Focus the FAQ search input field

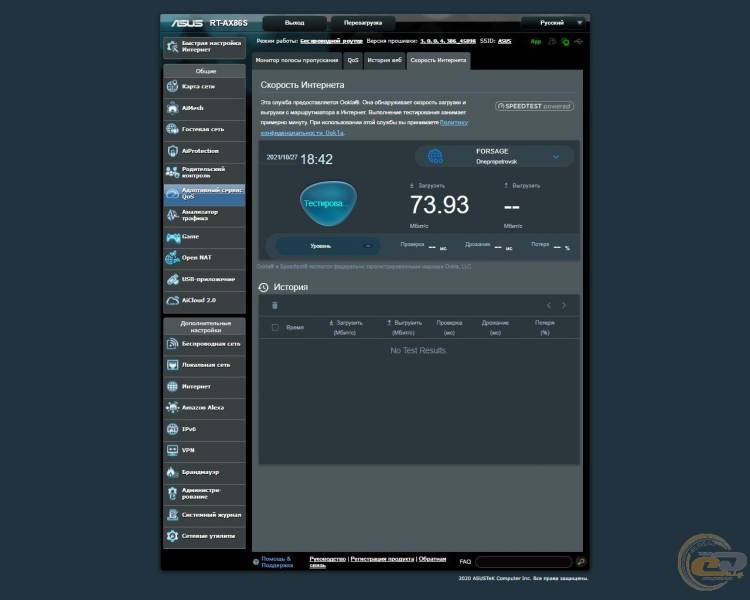pos(524,562)
